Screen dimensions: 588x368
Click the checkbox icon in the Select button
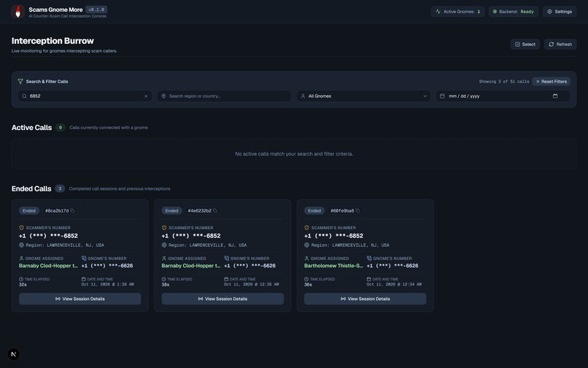(x=517, y=45)
